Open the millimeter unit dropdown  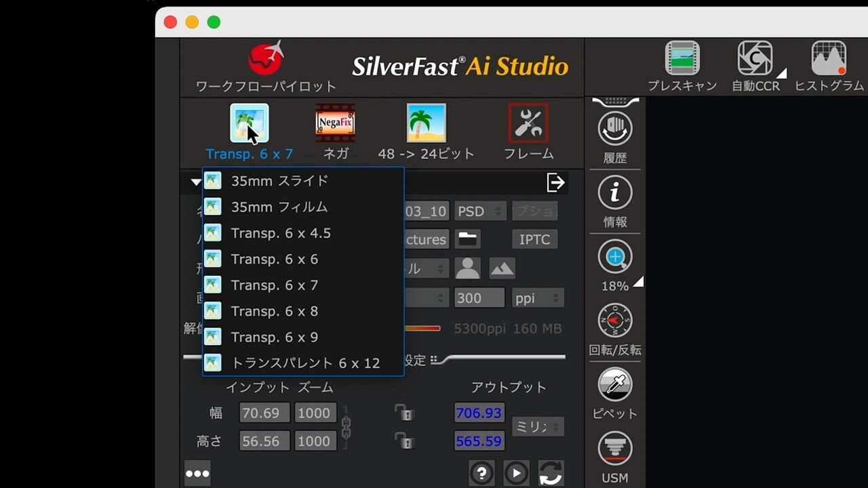point(538,426)
